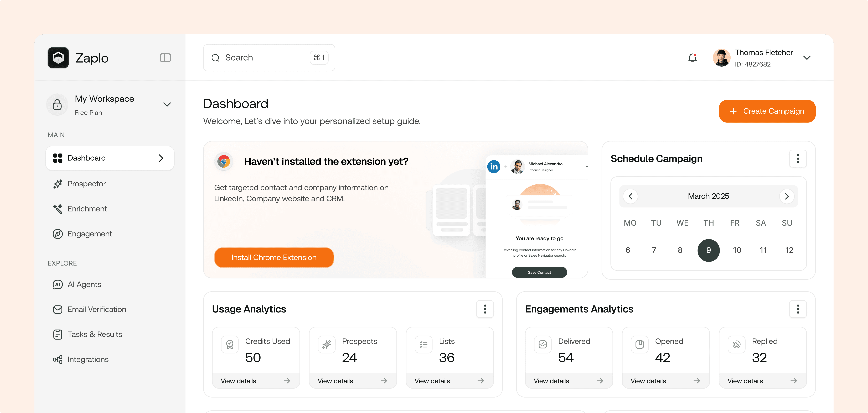Open AI Agents icon in sidebar
The width and height of the screenshot is (868, 413).
coord(58,284)
